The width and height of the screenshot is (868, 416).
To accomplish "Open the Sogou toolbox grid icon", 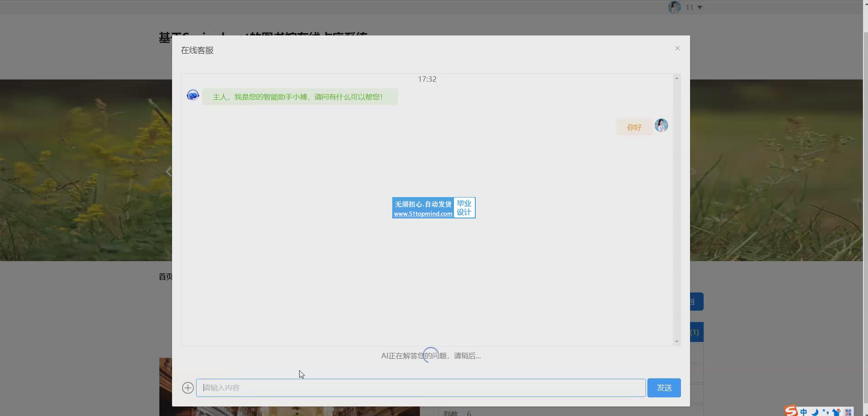I will pyautogui.click(x=848, y=412).
